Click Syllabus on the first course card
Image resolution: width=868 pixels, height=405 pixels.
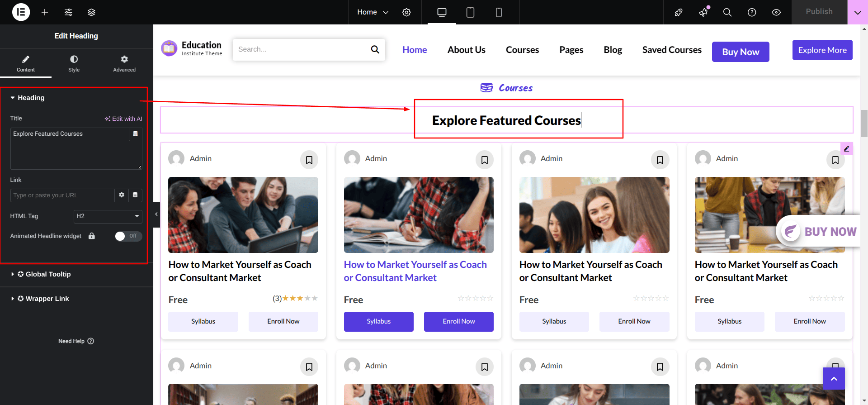tap(203, 321)
